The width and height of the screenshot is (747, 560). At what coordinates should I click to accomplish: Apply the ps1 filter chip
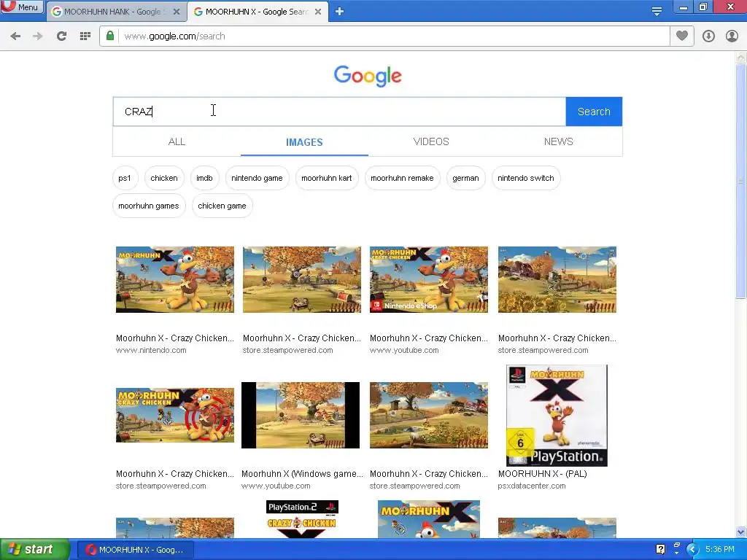click(x=125, y=178)
